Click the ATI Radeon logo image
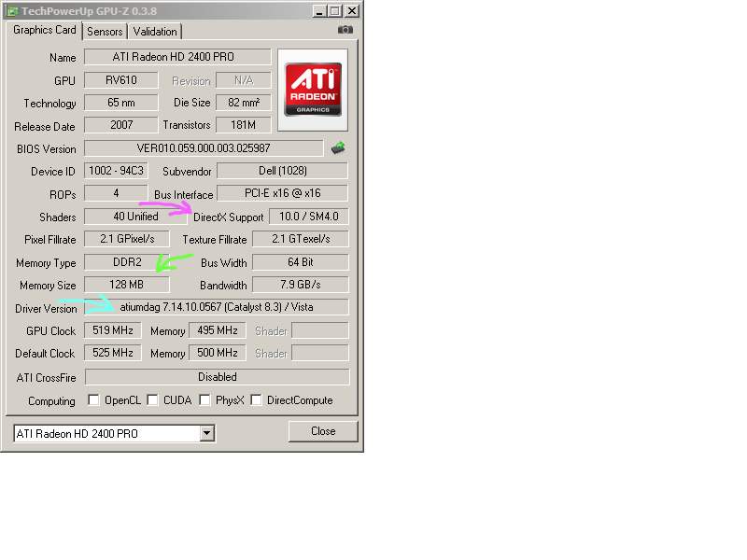The image size is (747, 560). [x=313, y=90]
